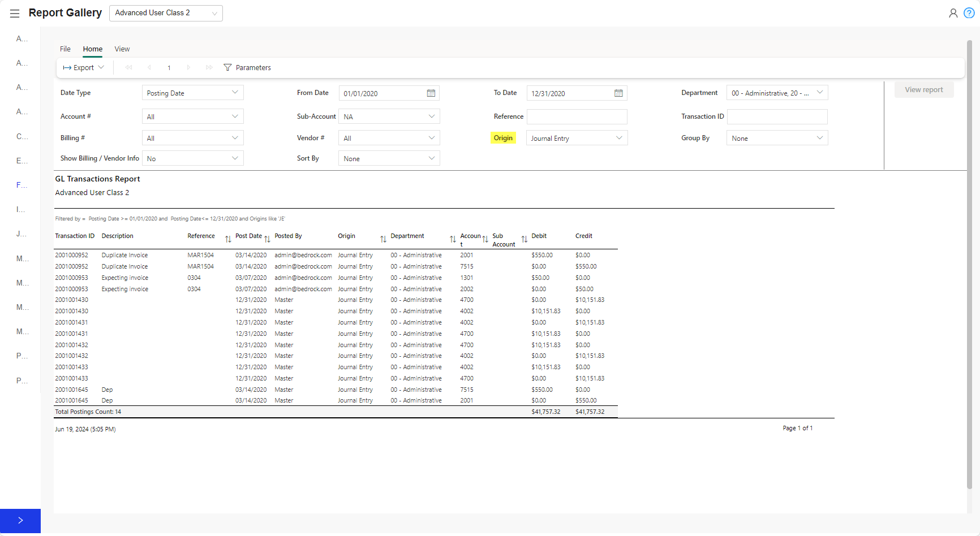Viewport: 980px width, 536px height.
Task: Go to next page arrow
Action: tap(188, 67)
